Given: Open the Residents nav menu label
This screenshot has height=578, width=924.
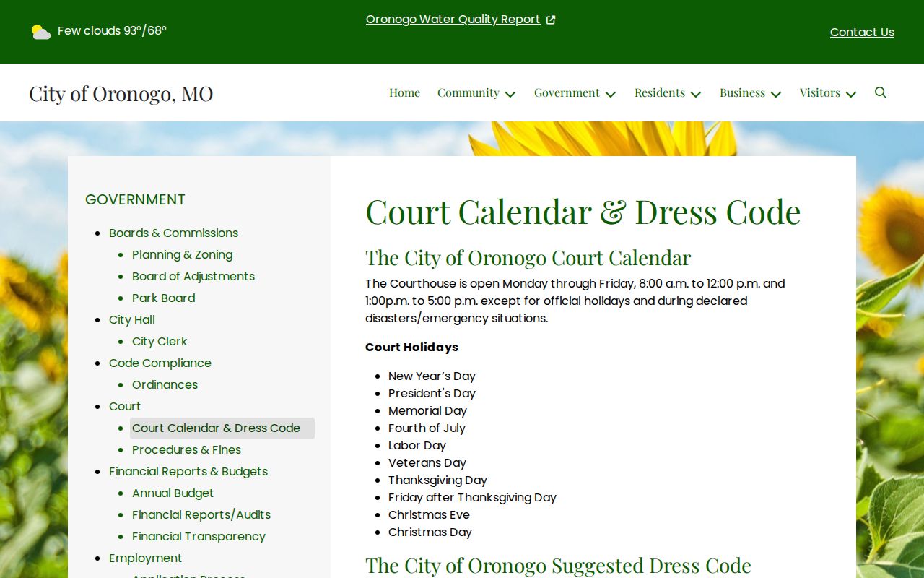Looking at the screenshot, I should 660,92.
